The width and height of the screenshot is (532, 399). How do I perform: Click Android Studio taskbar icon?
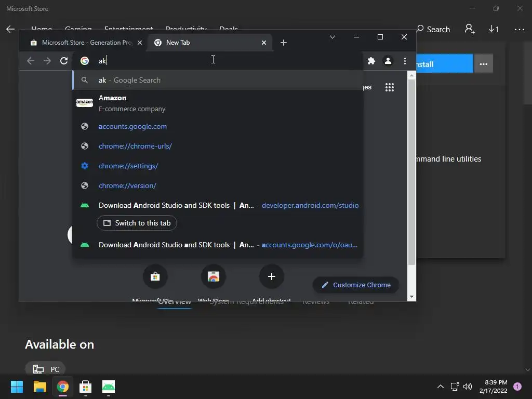109,387
